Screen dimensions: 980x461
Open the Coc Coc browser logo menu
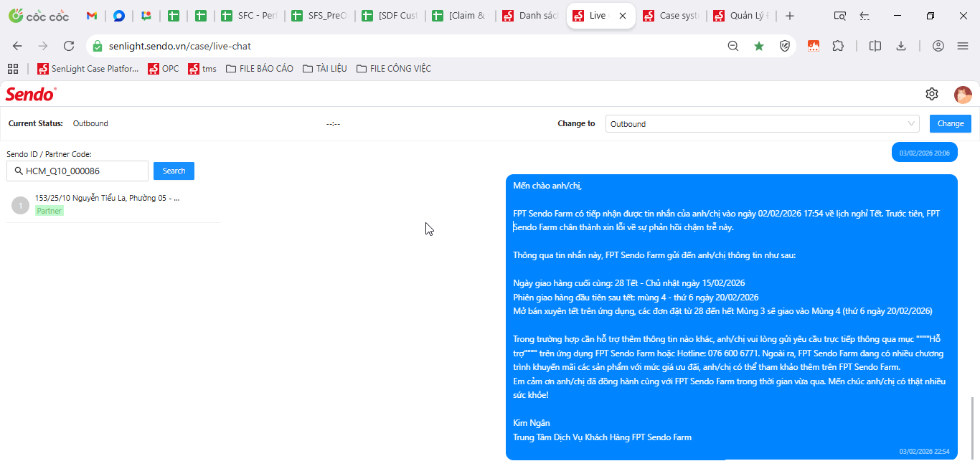[x=39, y=16]
